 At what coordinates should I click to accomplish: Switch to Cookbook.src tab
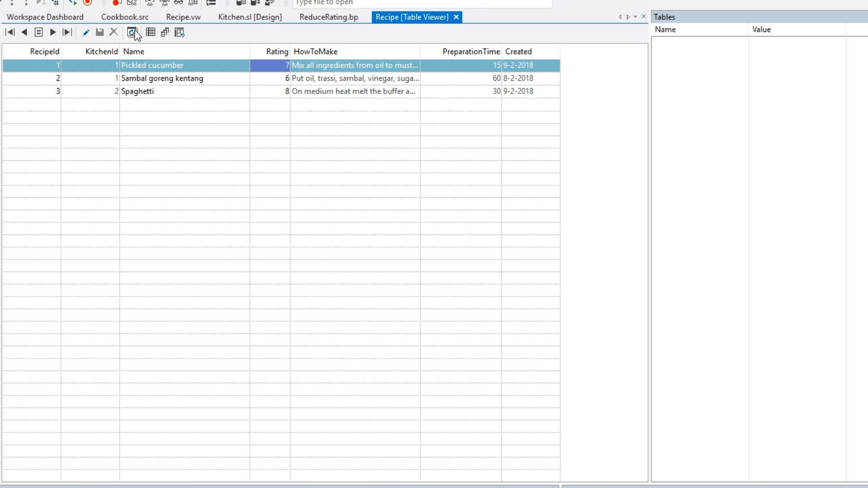pos(125,17)
